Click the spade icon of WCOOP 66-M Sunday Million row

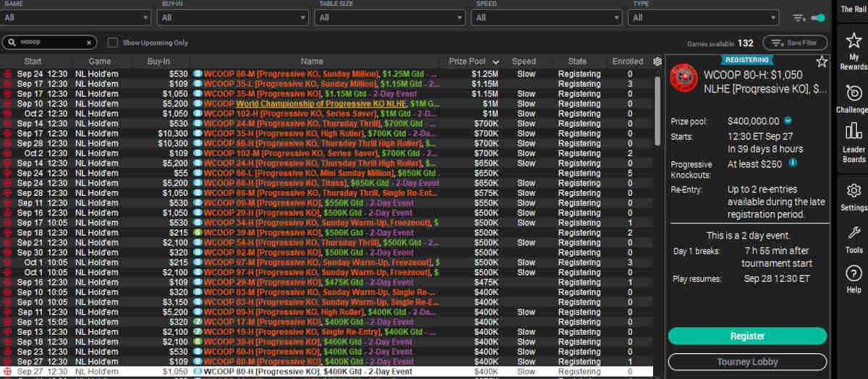point(7,74)
